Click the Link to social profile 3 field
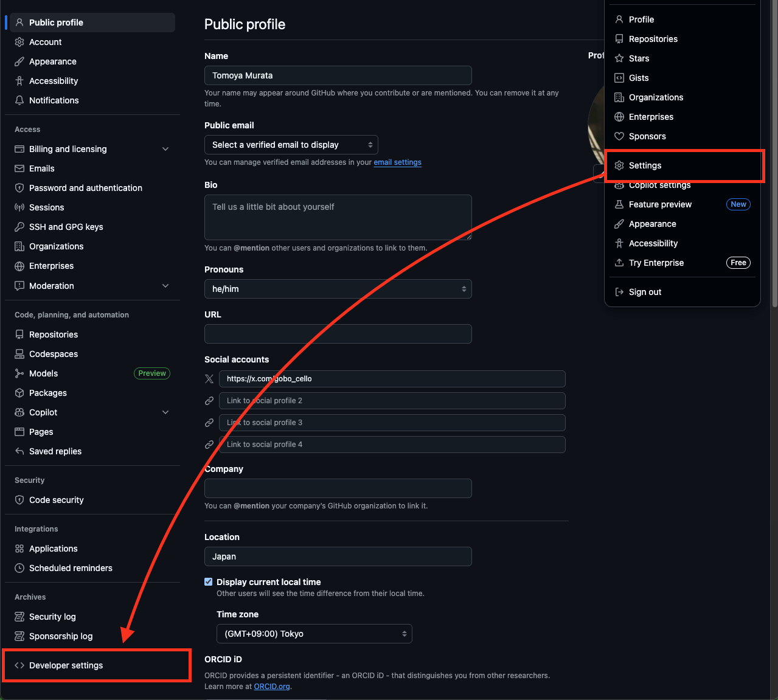Viewport: 778px width, 700px height. (392, 423)
